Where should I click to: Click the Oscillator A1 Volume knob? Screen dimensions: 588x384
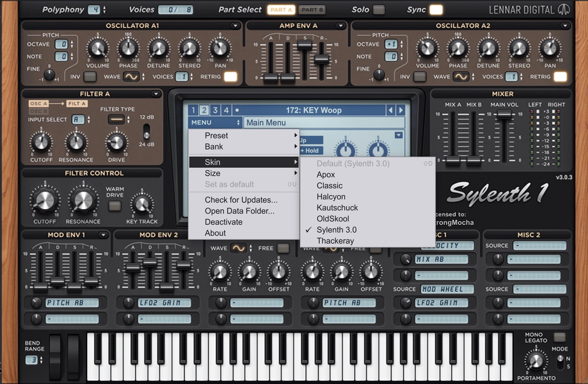click(x=98, y=48)
